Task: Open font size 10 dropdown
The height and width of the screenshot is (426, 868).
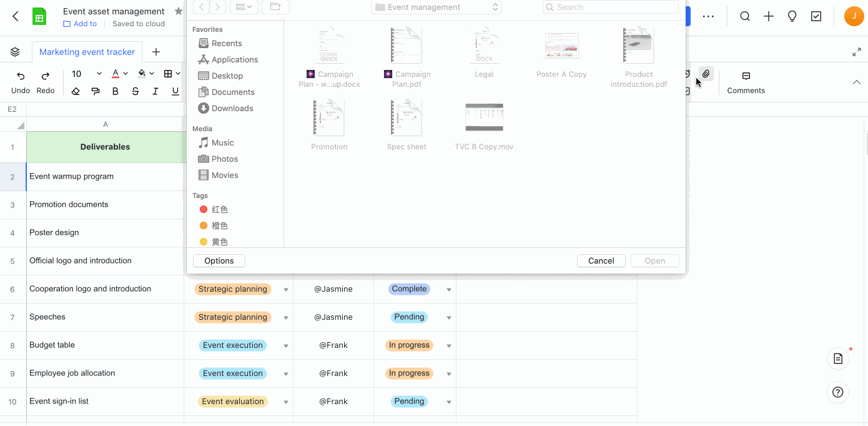Action: [86, 74]
